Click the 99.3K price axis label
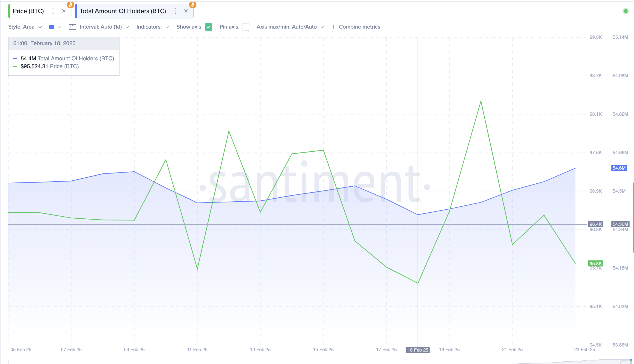The height and width of the screenshot is (364, 634). pos(595,37)
